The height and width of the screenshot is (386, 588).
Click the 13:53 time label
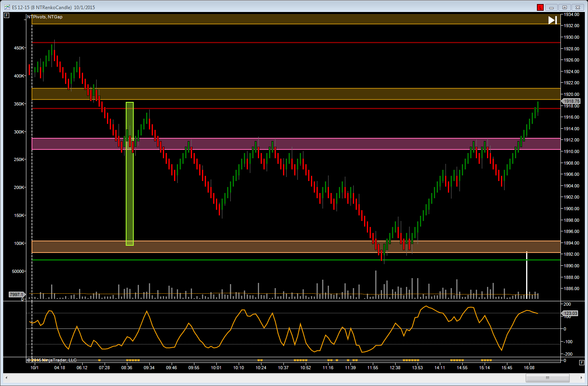point(417,368)
